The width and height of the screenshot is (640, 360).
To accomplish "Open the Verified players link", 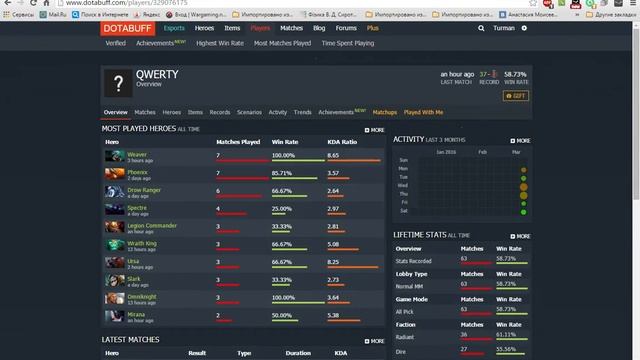I will tap(116, 43).
